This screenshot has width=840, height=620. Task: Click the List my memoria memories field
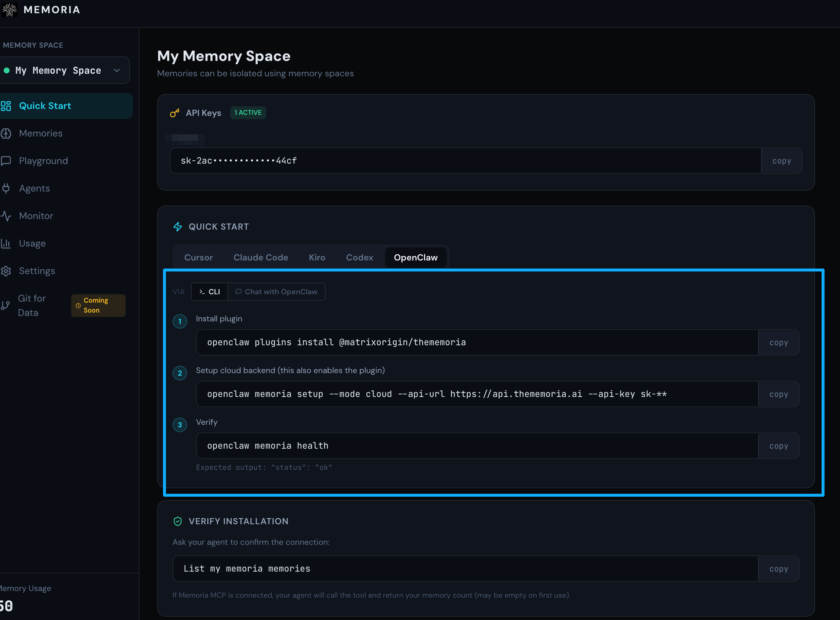point(465,569)
